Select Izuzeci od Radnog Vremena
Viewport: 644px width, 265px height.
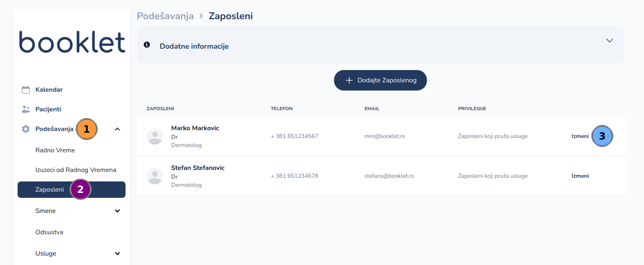click(76, 170)
